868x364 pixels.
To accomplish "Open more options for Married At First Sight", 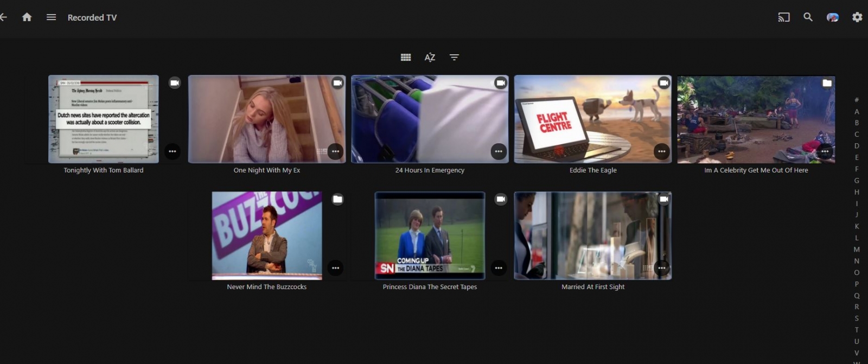I will pos(661,268).
